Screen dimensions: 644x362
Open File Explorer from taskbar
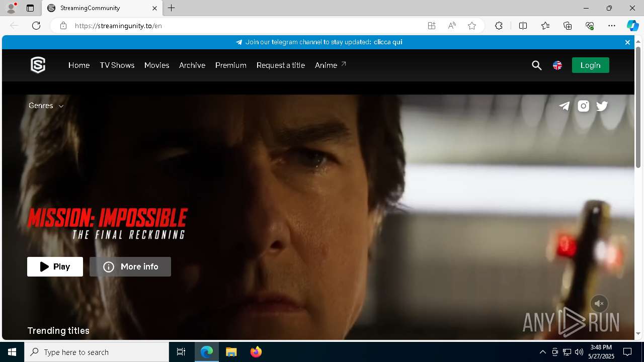point(231,352)
